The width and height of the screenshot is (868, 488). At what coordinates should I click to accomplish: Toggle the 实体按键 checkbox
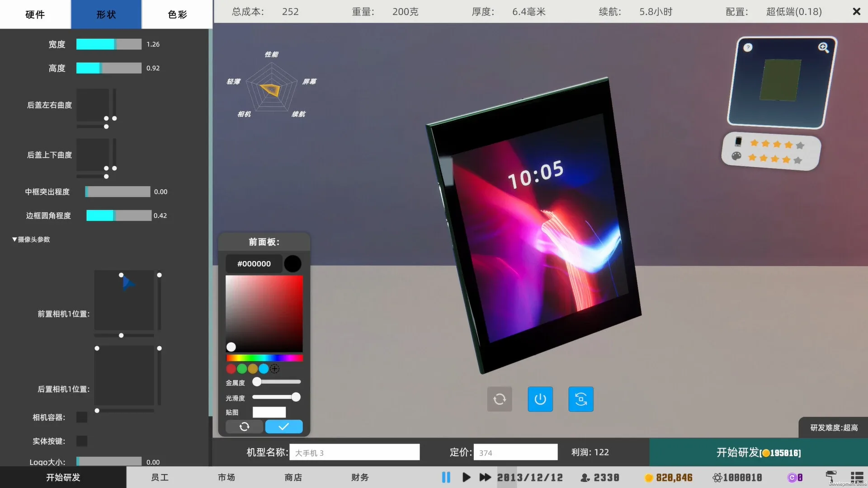(82, 441)
